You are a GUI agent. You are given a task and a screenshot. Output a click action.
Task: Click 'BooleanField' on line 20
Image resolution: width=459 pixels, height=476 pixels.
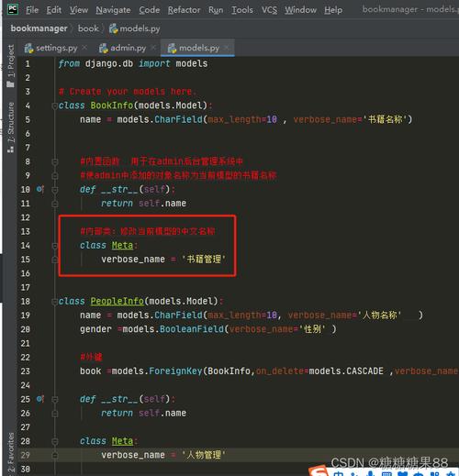tap(192, 329)
